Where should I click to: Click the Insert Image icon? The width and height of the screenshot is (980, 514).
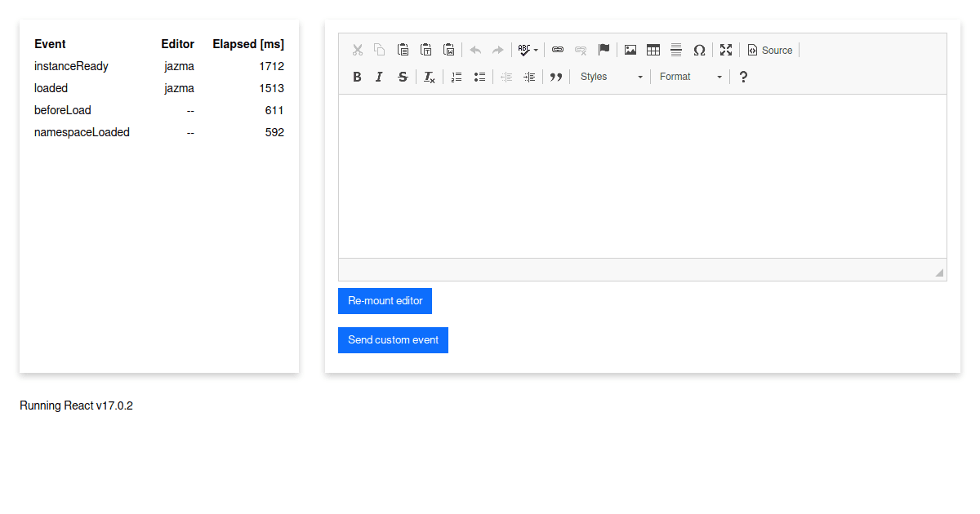[630, 49]
